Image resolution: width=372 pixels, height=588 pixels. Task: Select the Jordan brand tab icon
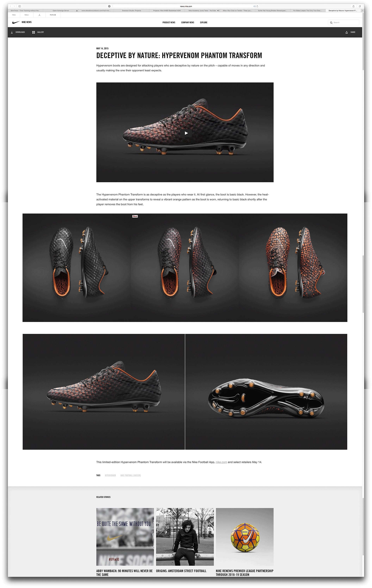39,15
